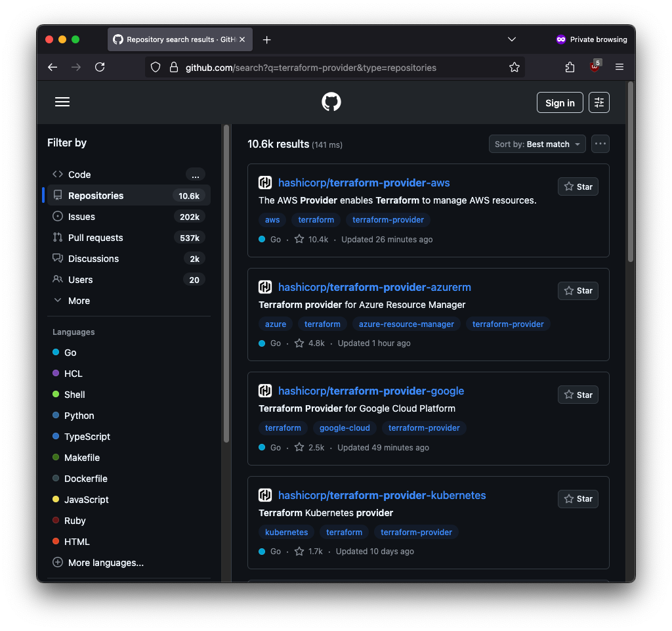Open hashicorp avatar on terraform-provider-google

(x=265, y=391)
